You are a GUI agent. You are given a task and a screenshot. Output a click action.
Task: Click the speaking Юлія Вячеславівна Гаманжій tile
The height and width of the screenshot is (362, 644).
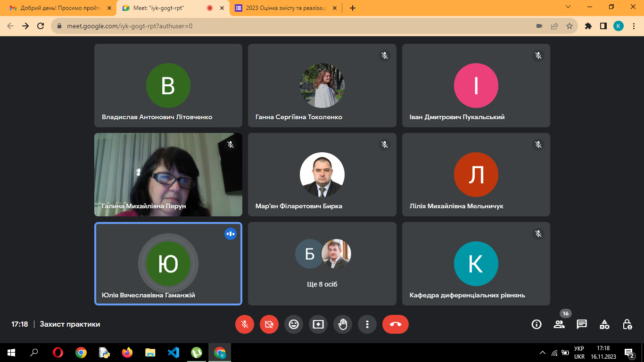click(168, 263)
